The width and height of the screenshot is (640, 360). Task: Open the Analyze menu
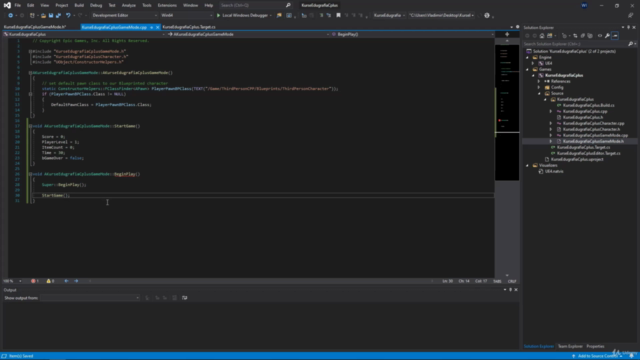click(129, 5)
